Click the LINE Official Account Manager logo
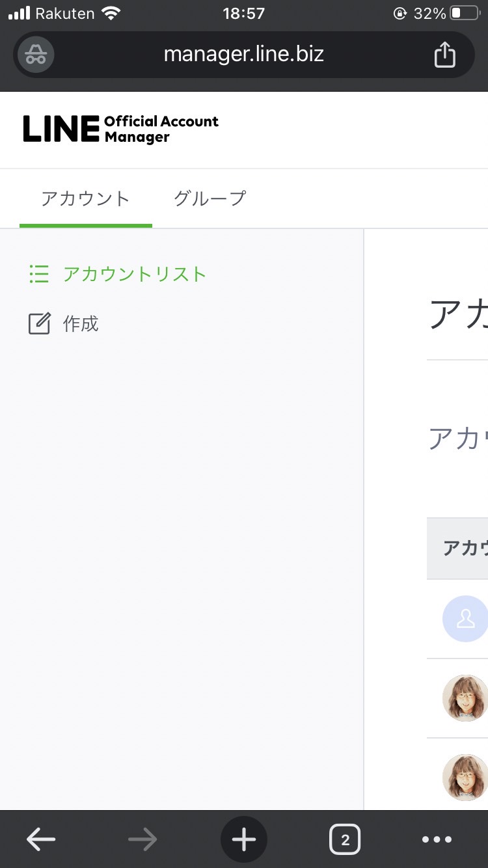 [121, 129]
